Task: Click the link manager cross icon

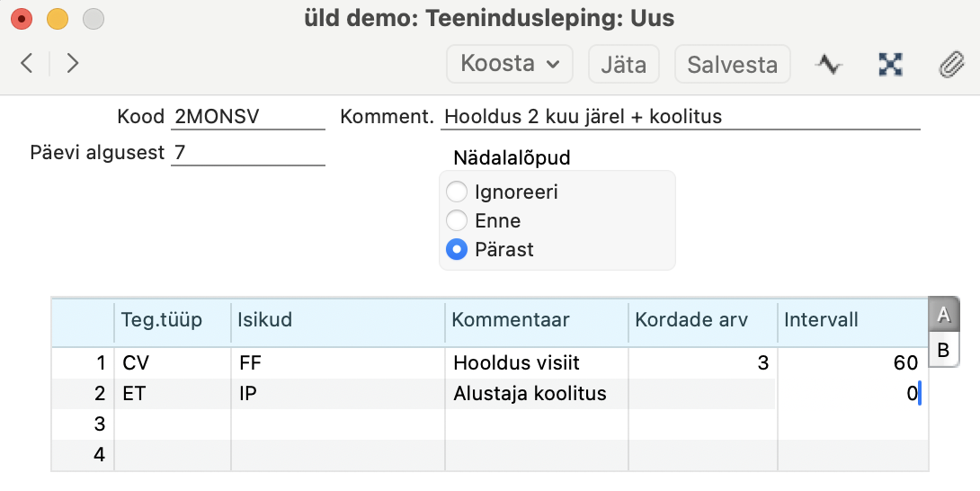Action: [x=890, y=64]
